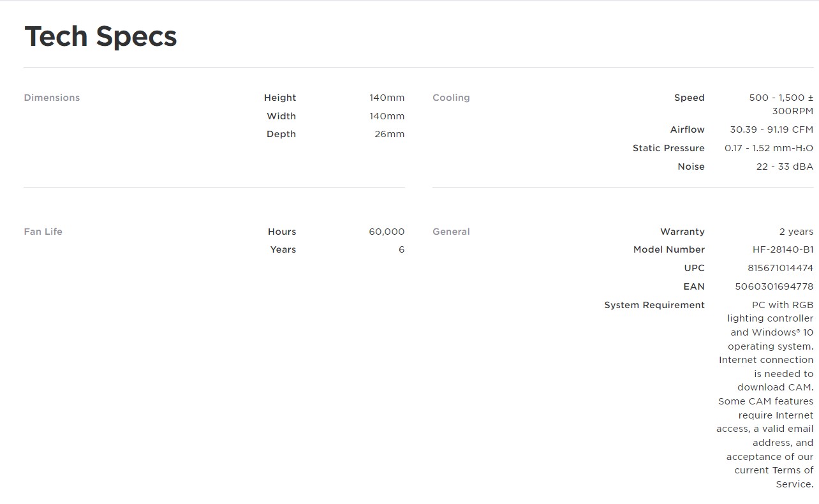Select the Model Number HF-28140-B1
The height and width of the screenshot is (504, 819).
click(x=783, y=249)
